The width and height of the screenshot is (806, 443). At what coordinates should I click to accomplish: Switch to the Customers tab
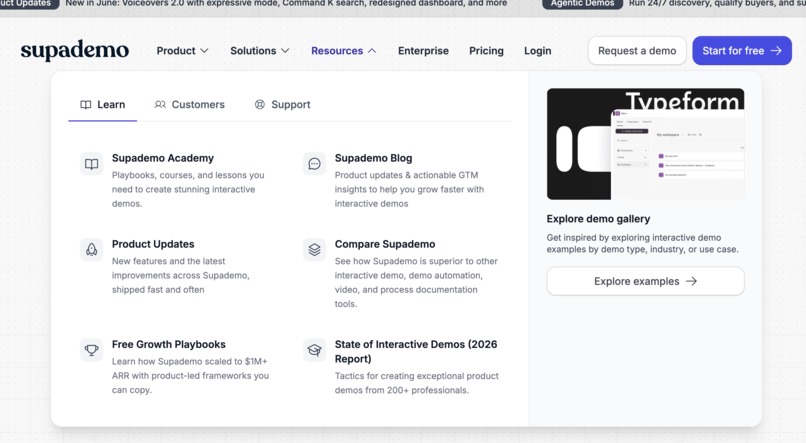(x=190, y=105)
